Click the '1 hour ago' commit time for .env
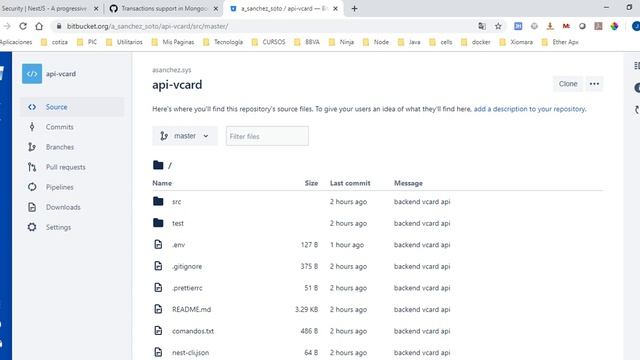 (x=347, y=245)
